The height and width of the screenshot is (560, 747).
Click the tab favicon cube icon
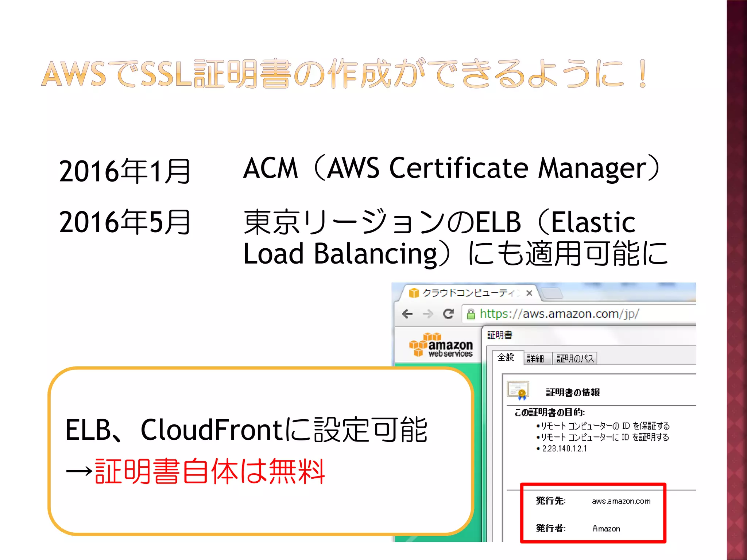tap(414, 293)
